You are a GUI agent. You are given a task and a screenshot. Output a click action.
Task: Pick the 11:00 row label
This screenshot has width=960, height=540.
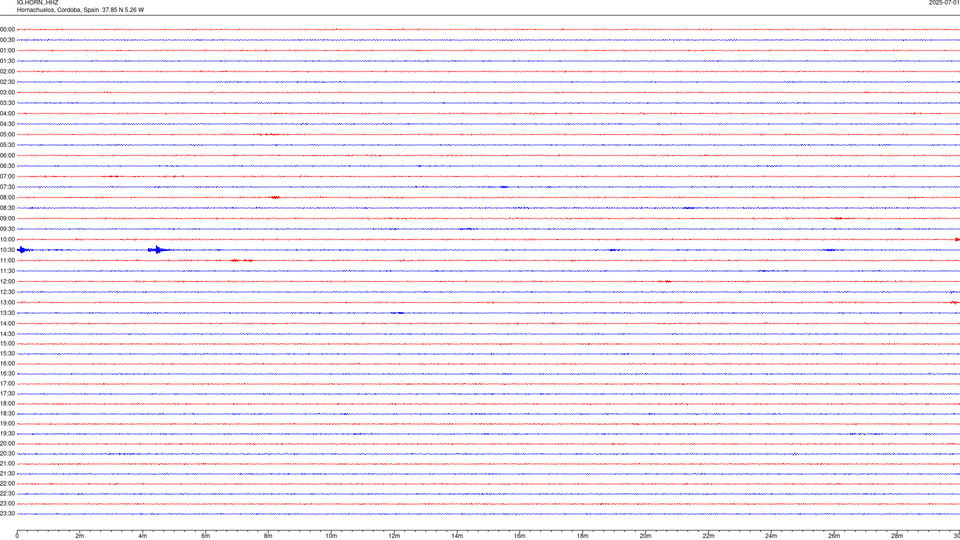pos(7,260)
